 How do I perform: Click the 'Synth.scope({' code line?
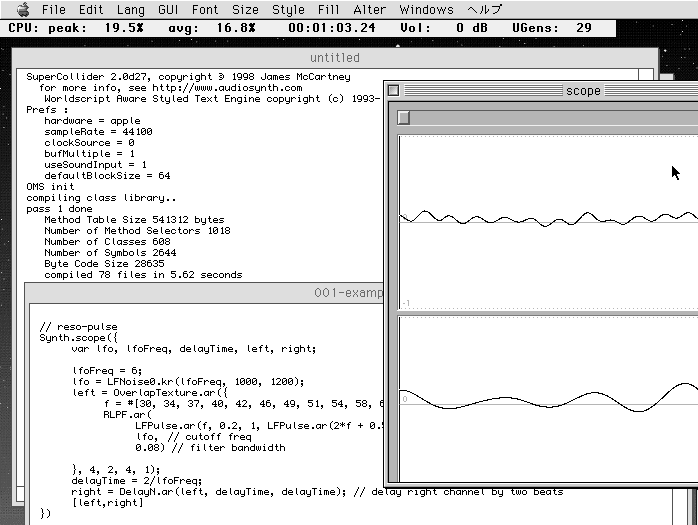pos(78,338)
